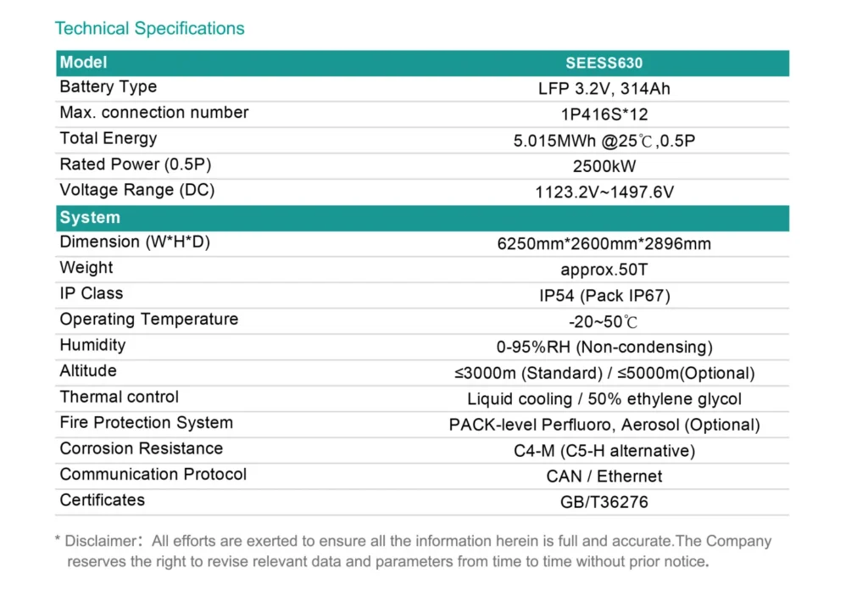The height and width of the screenshot is (590, 868).
Task: Click the 2500kW rated power value
Action: (x=604, y=166)
